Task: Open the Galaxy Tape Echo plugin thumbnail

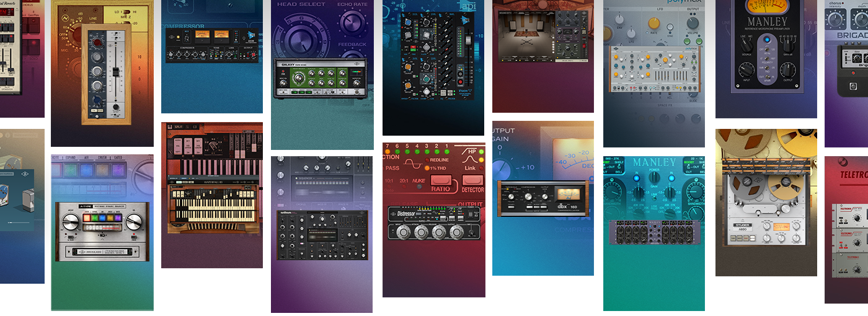Action: click(319, 78)
